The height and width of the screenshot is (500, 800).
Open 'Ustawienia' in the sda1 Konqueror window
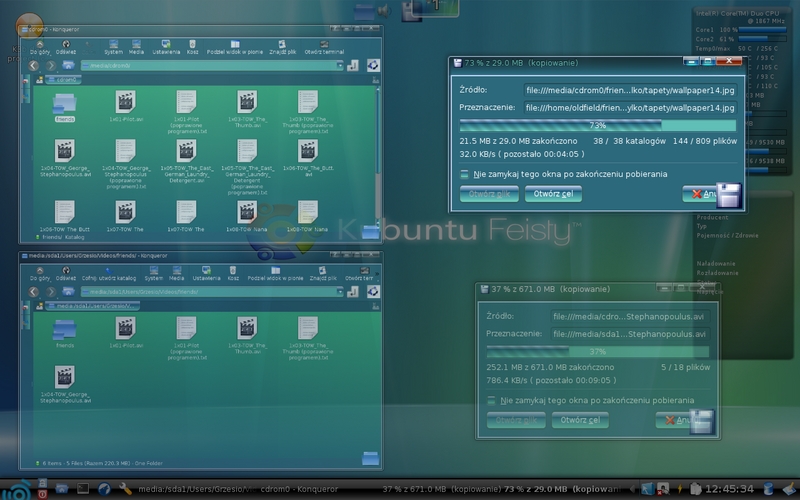(x=206, y=274)
